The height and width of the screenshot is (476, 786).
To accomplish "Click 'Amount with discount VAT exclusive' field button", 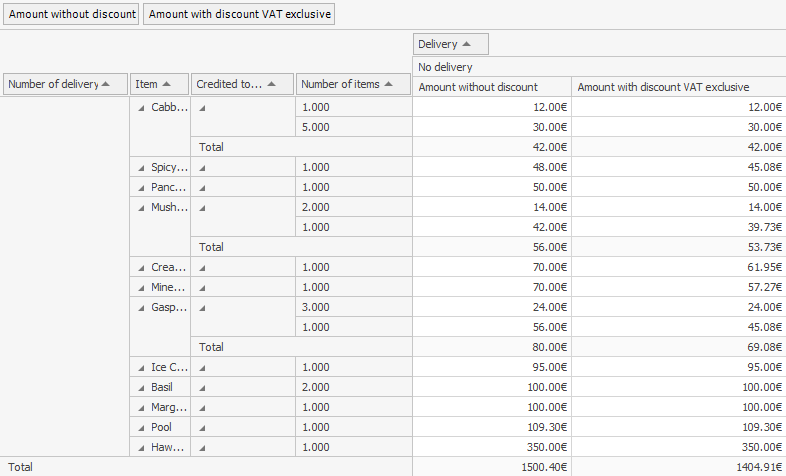I will point(239,14).
